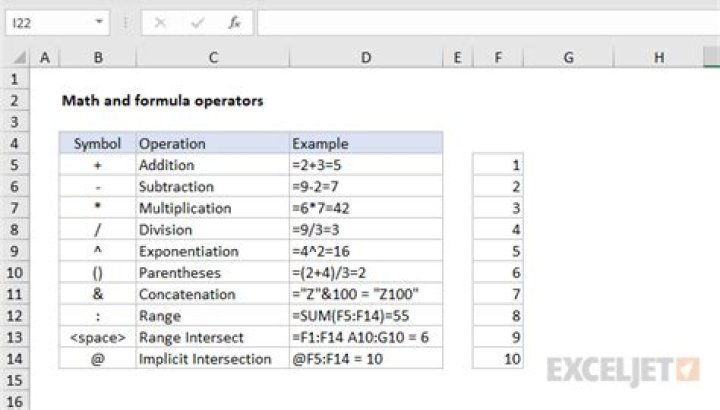Select row 14 header
Image resolution: width=720 pixels, height=410 pixels.
[15, 359]
